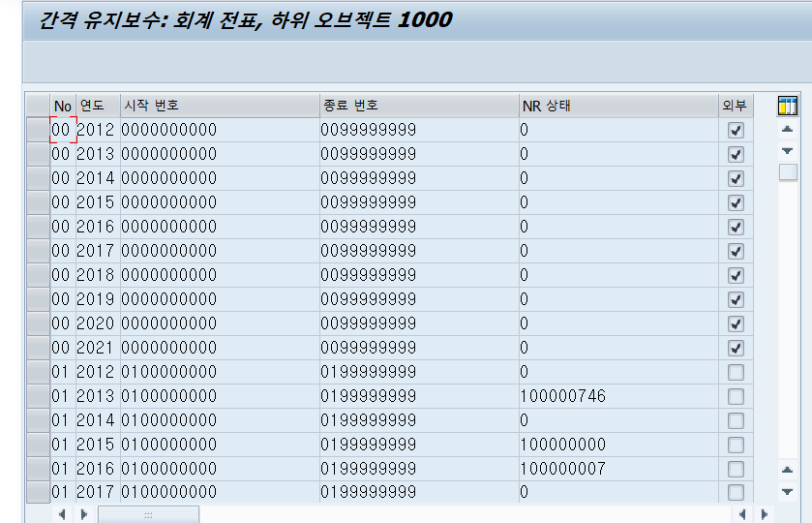Click NR status 100000000
The height and width of the screenshot is (523, 812).
[618, 445]
